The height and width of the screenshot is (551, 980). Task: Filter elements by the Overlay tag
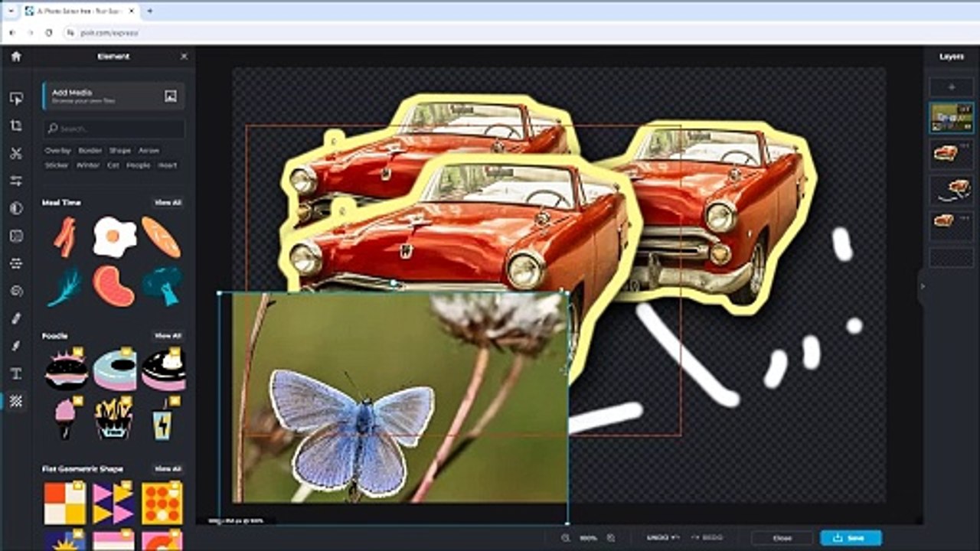(x=57, y=151)
